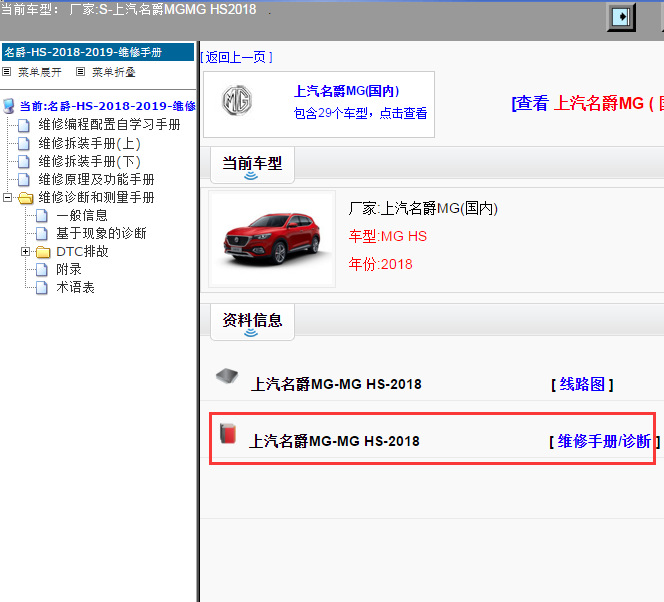This screenshot has width=664, height=602.
Task: Select the 资料信息 tab header
Action: click(252, 321)
